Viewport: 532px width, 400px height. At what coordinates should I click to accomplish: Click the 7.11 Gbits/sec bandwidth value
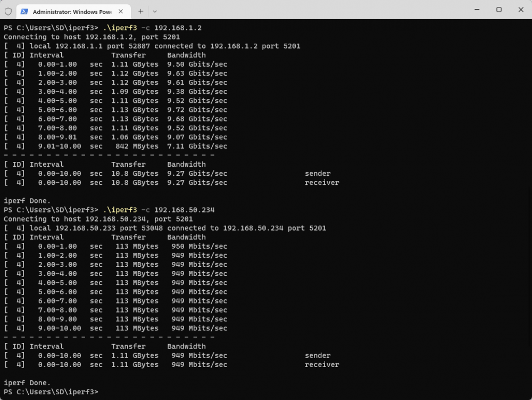point(197,146)
